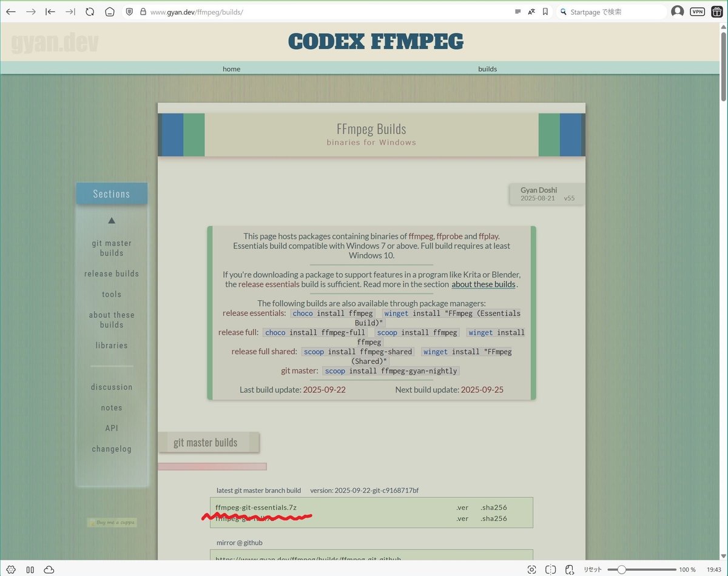728x576 pixels.
Task: Toggle page tiling from the status bar
Action: (x=550, y=570)
